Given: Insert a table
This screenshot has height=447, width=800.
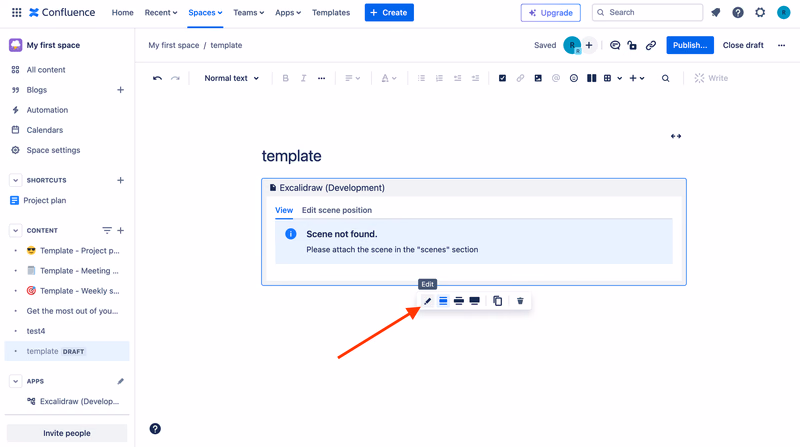Looking at the screenshot, I should click(x=607, y=78).
